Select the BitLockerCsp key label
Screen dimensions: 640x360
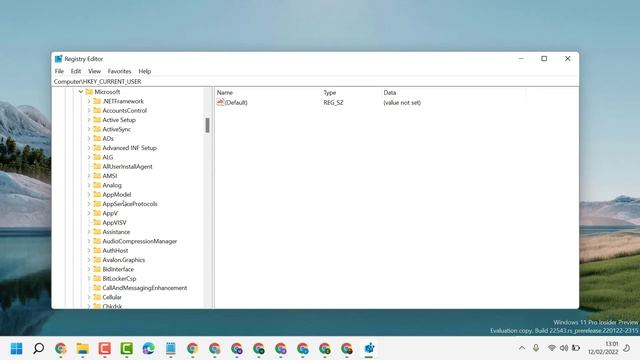click(119, 279)
